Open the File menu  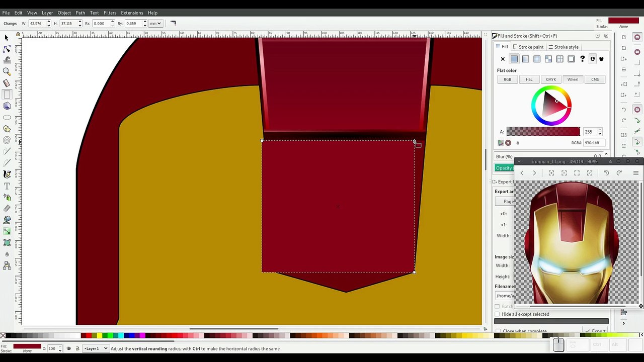pos(6,13)
